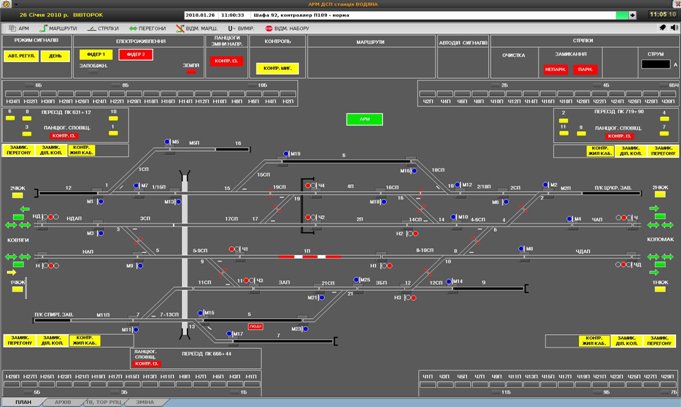This screenshot has width=681, height=407.
Task: Click the blue signal М6 on the track plan
Action: pyautogui.click(x=165, y=143)
